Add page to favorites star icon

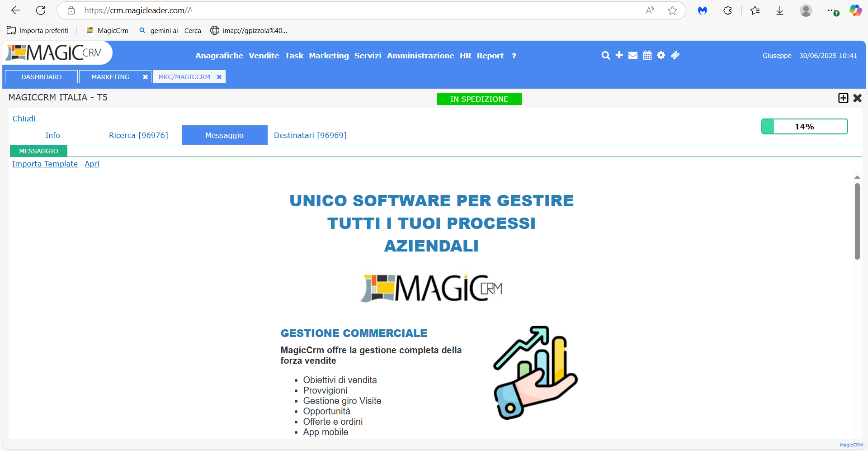pos(672,10)
